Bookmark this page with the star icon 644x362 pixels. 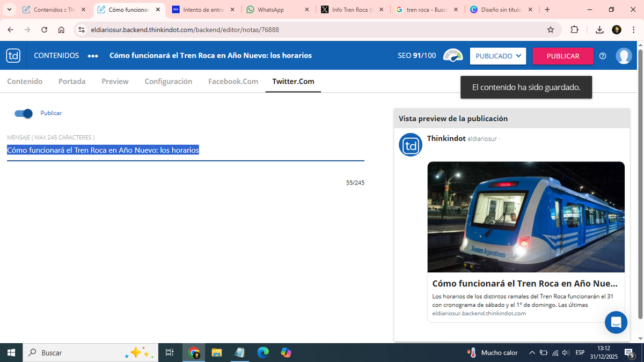(551, 30)
